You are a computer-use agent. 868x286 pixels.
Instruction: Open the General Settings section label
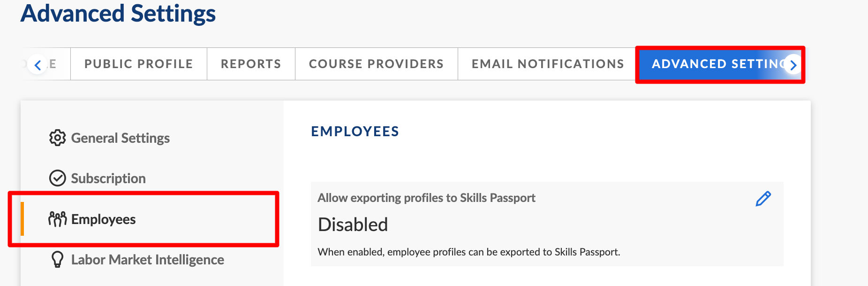click(x=121, y=138)
